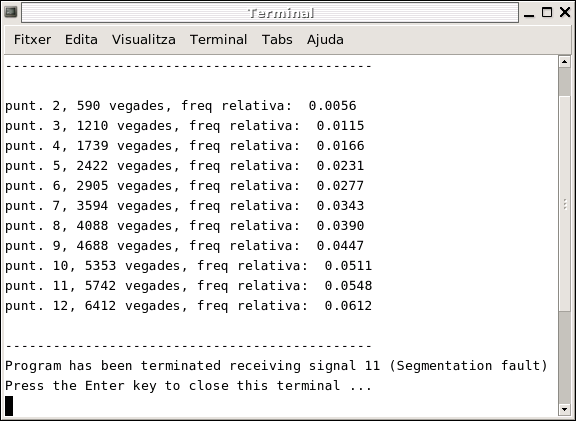Open the Terminal menu

pos(218,39)
